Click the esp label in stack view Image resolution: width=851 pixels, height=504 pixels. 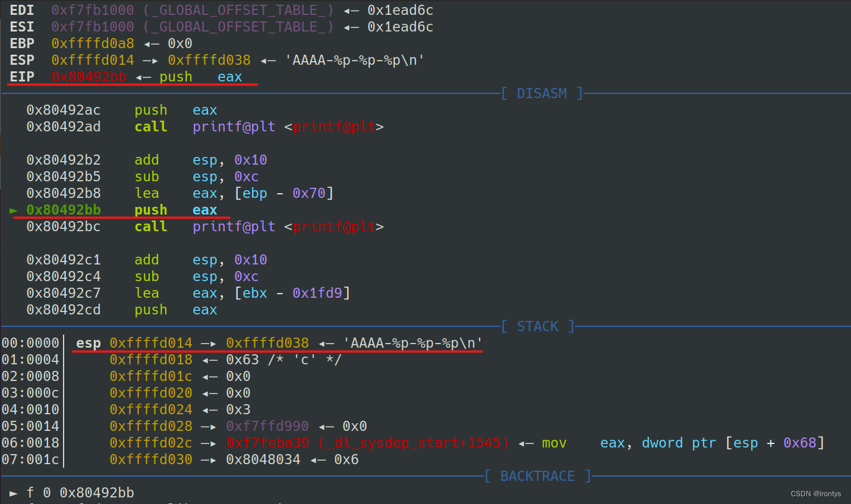[x=89, y=343]
